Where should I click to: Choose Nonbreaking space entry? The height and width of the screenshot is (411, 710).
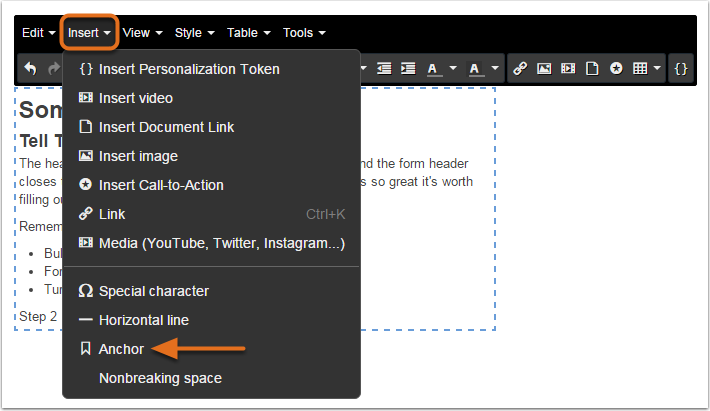(x=211, y=378)
